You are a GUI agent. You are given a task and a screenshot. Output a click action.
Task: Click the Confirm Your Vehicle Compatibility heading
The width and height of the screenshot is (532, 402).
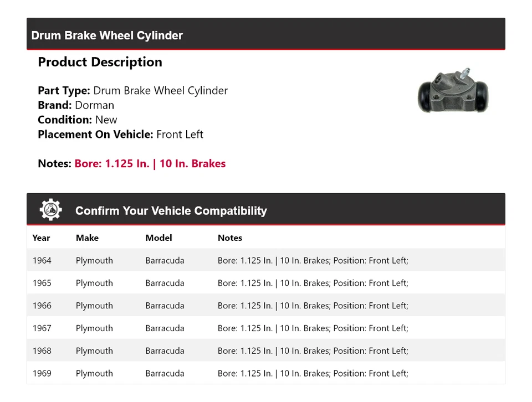(x=171, y=211)
